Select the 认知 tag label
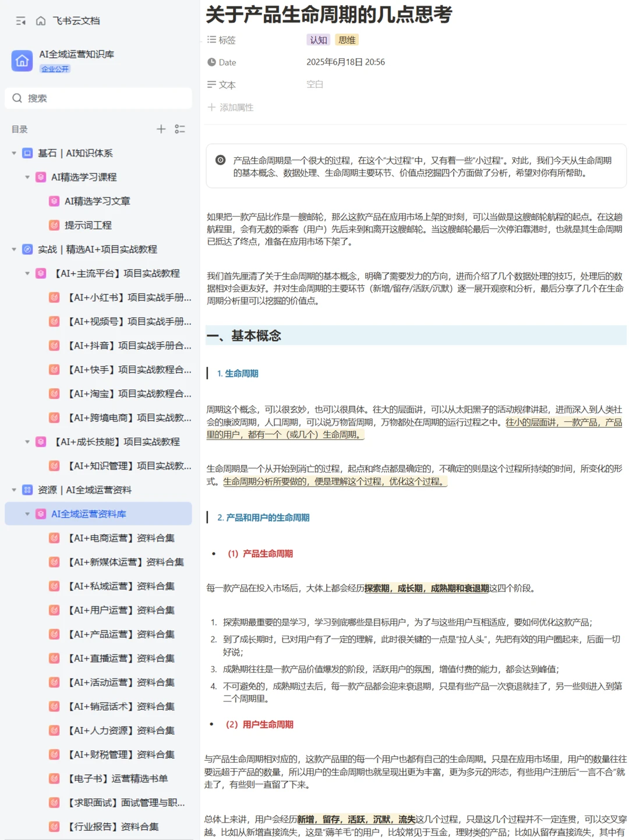Screen dimensions: 629x840 318,40
